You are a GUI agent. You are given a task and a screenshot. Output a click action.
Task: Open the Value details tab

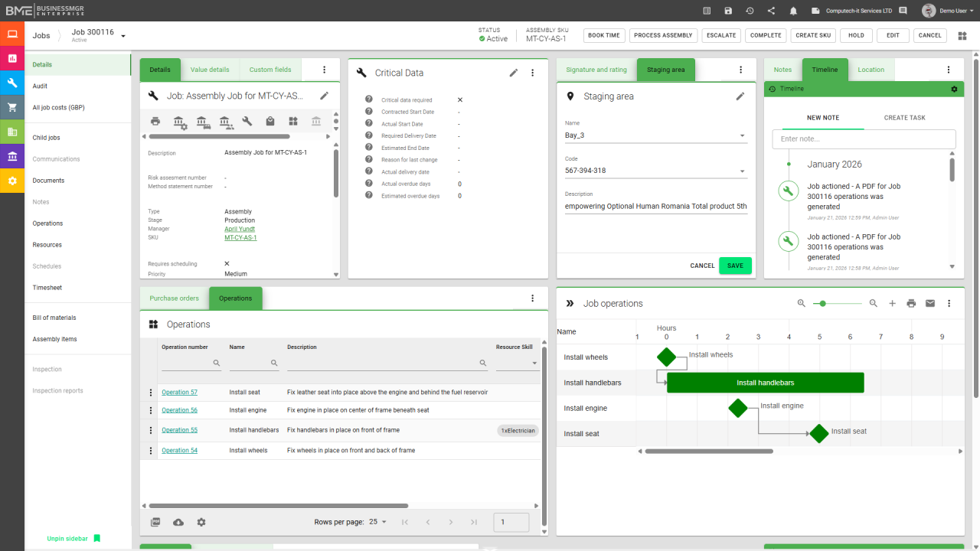click(x=209, y=70)
